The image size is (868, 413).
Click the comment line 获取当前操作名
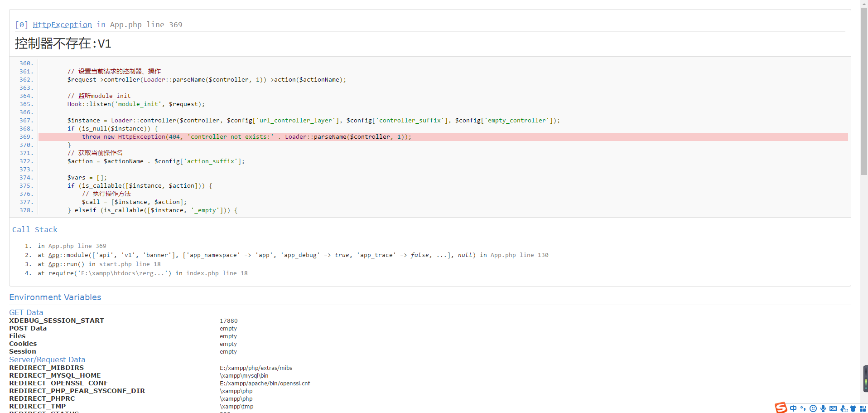(x=95, y=153)
